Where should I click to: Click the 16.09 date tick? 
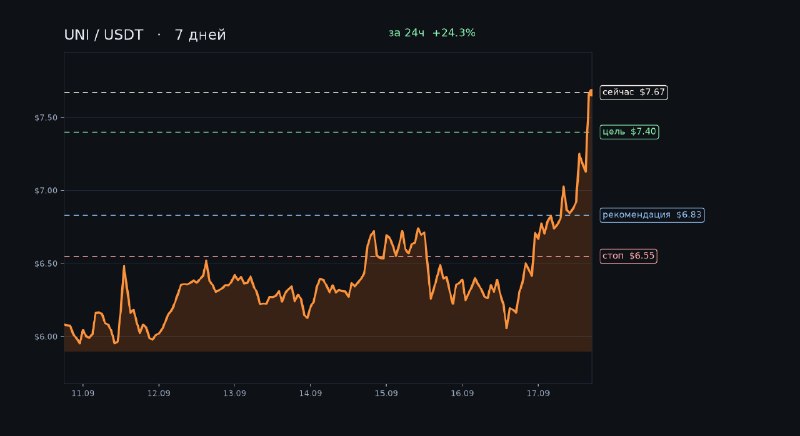click(x=462, y=394)
